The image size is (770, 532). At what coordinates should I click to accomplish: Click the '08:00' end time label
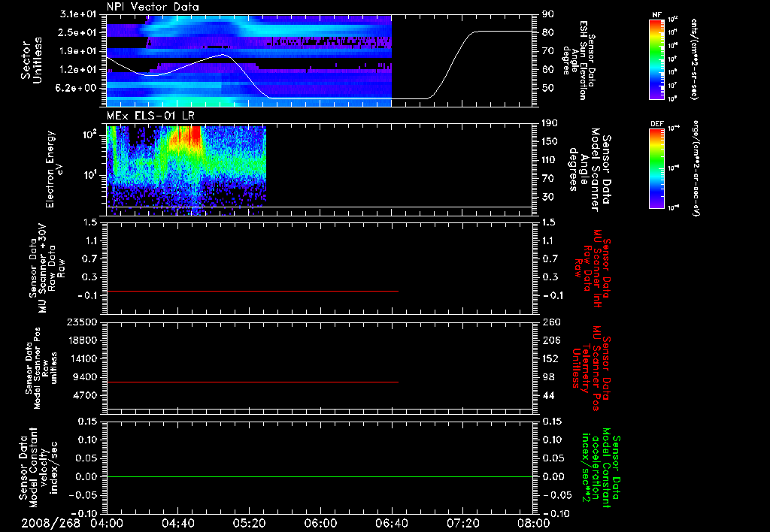pyautogui.click(x=533, y=523)
